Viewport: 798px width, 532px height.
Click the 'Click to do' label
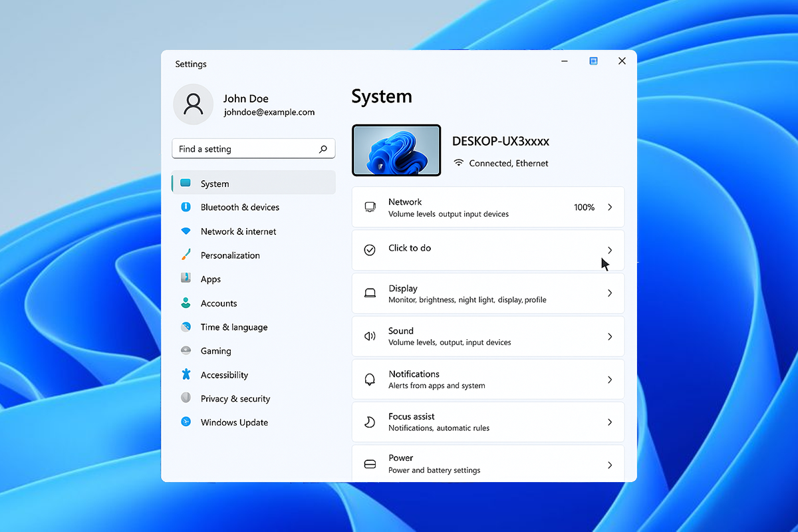(x=410, y=248)
